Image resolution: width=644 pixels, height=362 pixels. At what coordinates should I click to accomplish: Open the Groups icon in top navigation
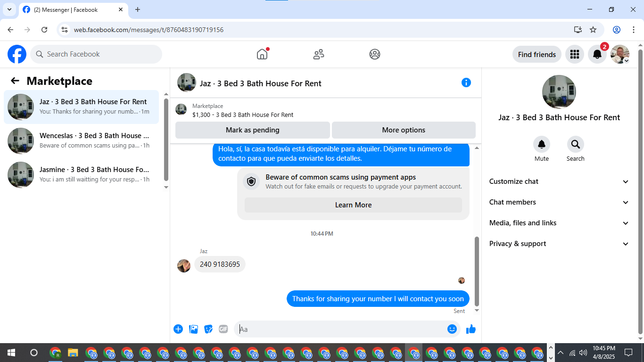375,54
